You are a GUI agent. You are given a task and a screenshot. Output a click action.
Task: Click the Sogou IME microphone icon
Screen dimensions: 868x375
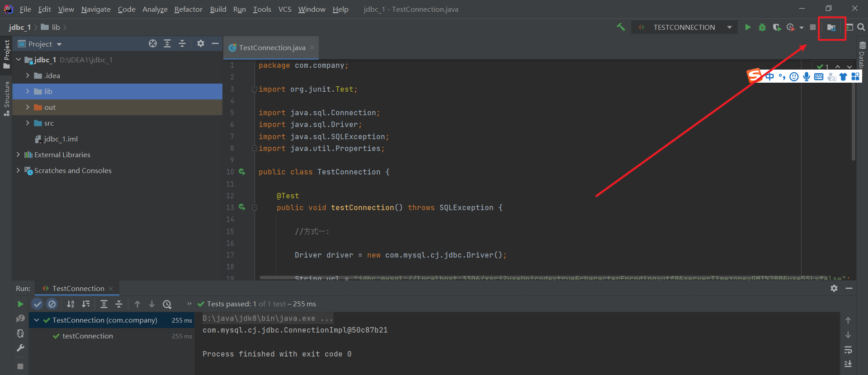807,76
